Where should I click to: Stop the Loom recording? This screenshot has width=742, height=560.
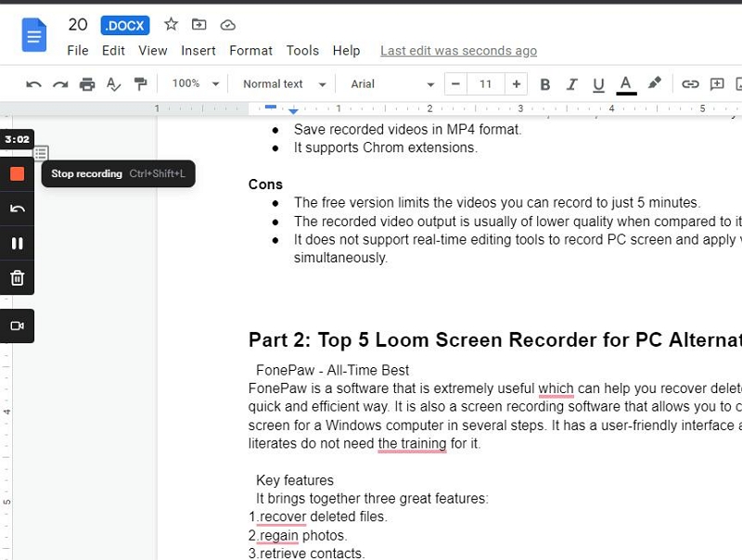(x=17, y=173)
